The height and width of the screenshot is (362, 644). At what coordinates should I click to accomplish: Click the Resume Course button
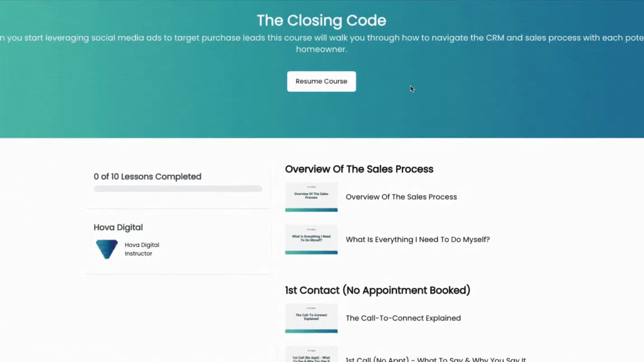(321, 81)
